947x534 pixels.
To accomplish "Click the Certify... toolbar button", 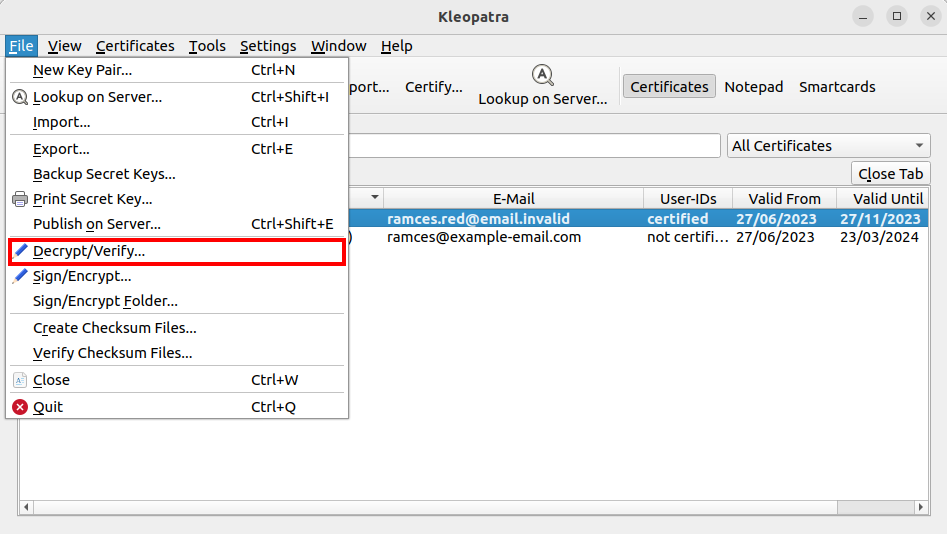I will 434,87.
